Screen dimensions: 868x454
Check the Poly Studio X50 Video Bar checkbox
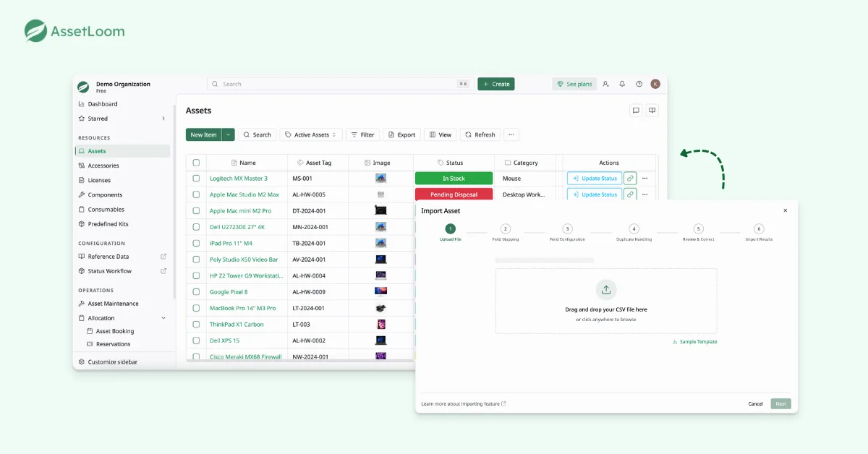[196, 260]
